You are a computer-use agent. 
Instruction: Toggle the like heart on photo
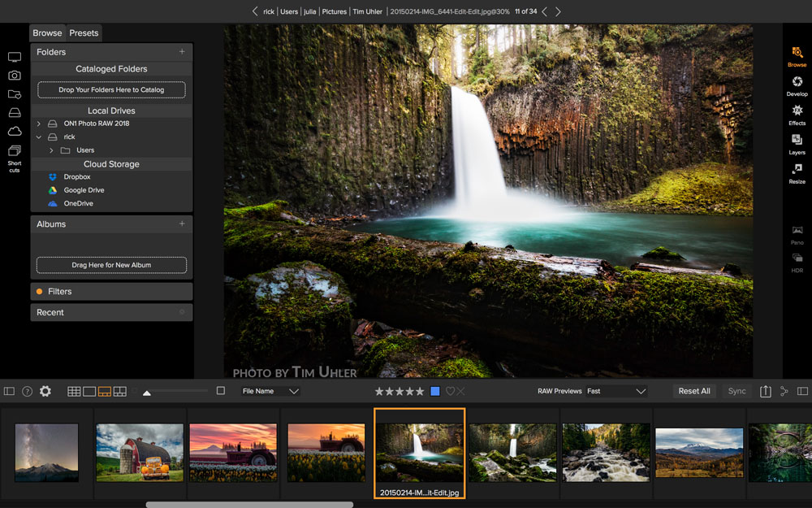450,391
